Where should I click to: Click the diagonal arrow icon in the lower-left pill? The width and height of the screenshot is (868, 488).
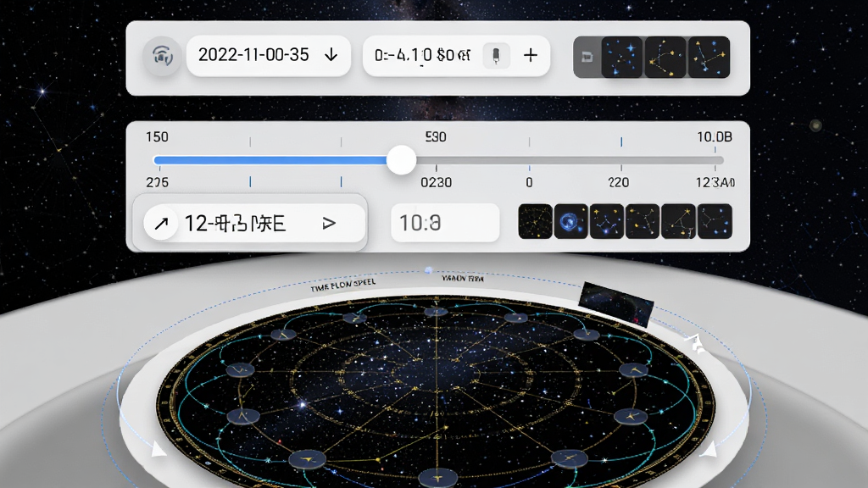click(161, 224)
